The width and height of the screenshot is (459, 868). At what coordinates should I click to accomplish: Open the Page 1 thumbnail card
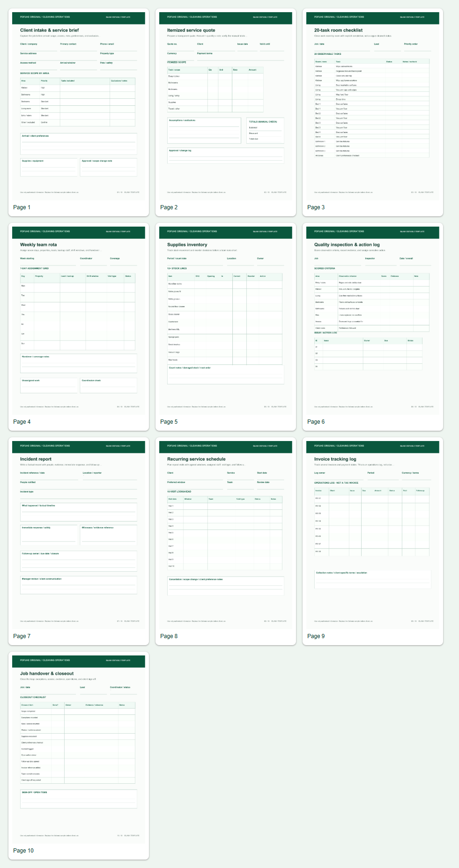click(79, 112)
